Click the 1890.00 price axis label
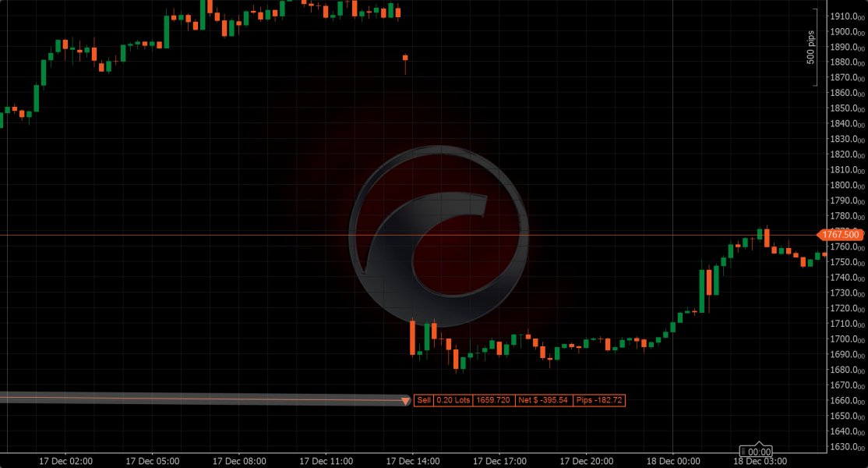 [x=847, y=48]
